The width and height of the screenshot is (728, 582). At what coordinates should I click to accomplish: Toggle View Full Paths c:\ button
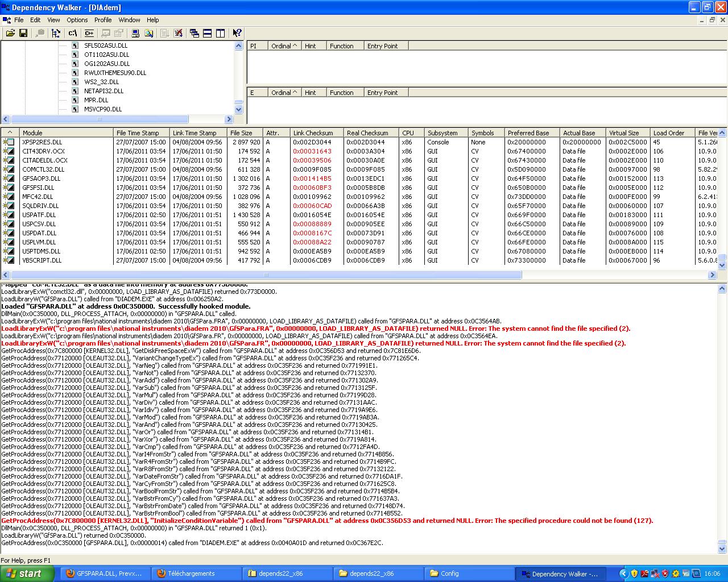coord(73,34)
